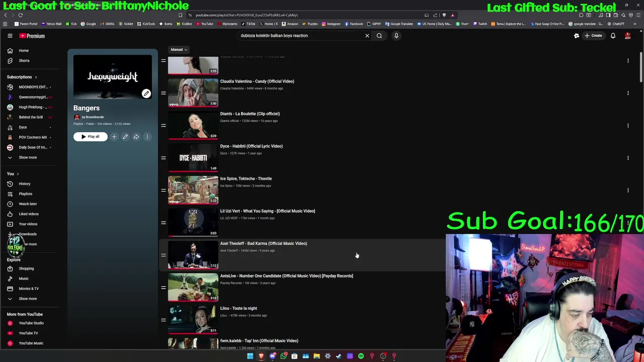Open Movies & TV under Explore
This screenshot has width=644, height=362.
28,289
